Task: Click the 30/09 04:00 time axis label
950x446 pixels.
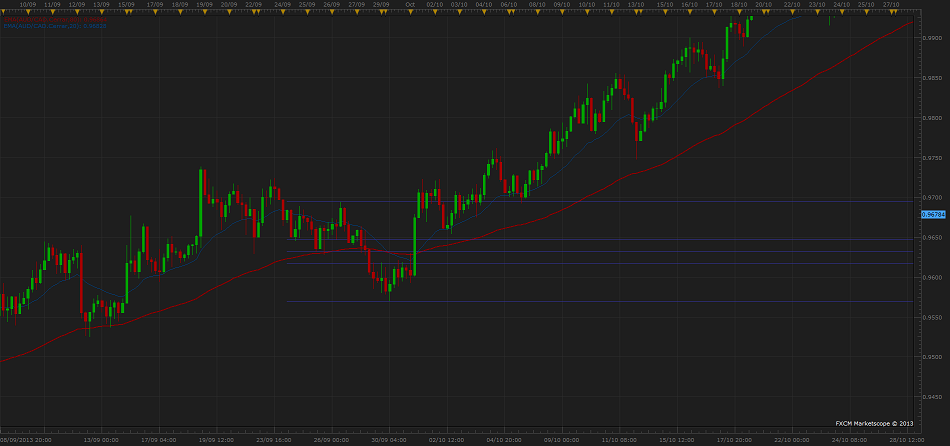Action: click(x=386, y=440)
